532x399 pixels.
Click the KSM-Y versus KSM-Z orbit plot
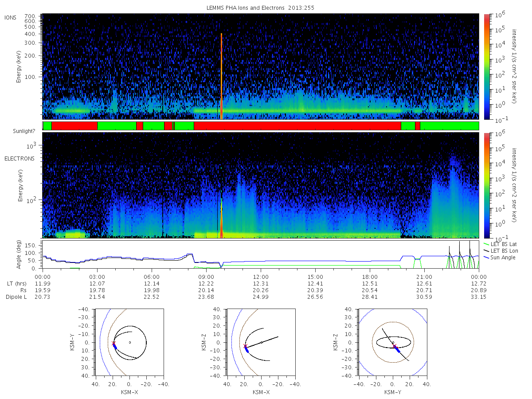click(x=393, y=342)
